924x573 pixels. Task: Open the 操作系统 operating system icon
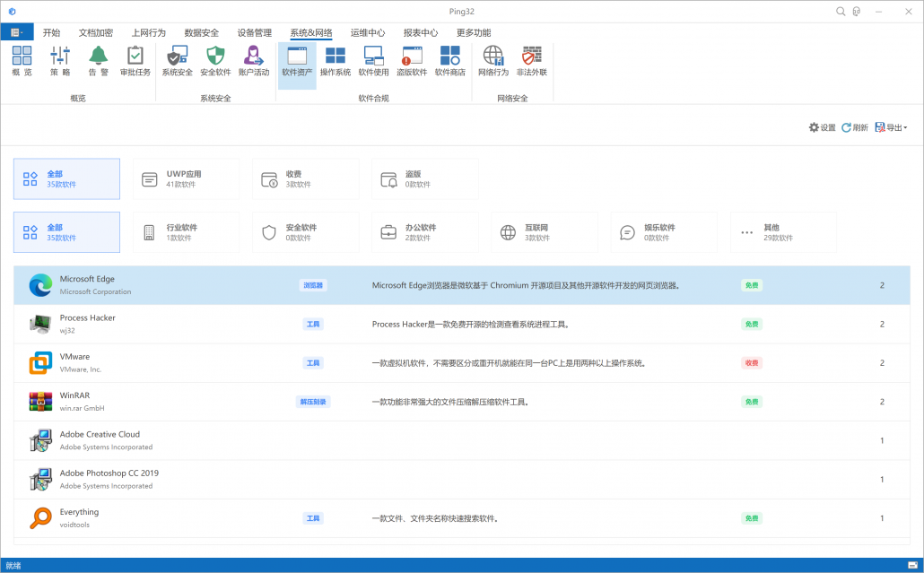pos(336,61)
